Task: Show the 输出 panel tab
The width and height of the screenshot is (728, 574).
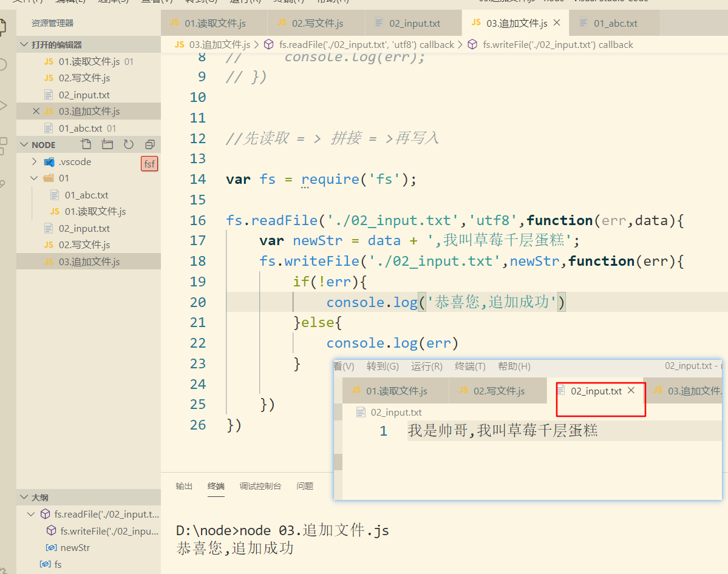Action: (x=184, y=486)
